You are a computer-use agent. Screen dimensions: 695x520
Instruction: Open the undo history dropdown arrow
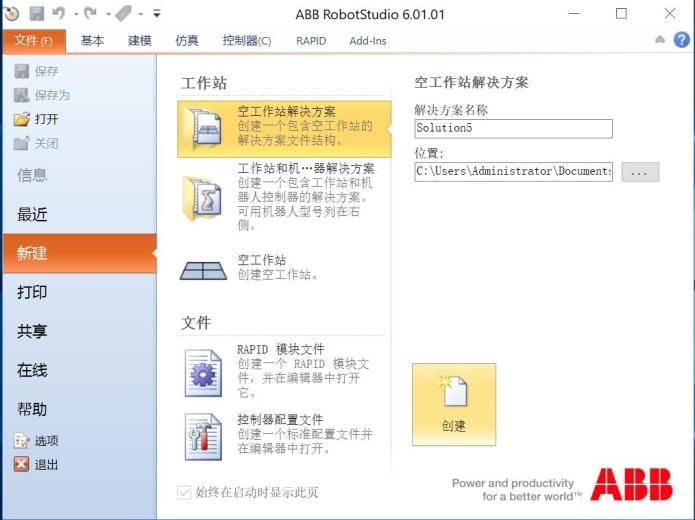click(x=76, y=14)
